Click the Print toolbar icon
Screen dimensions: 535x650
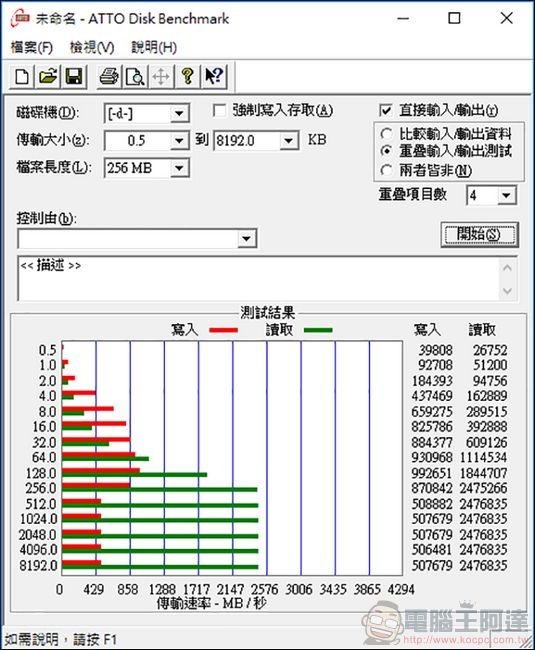pos(109,77)
